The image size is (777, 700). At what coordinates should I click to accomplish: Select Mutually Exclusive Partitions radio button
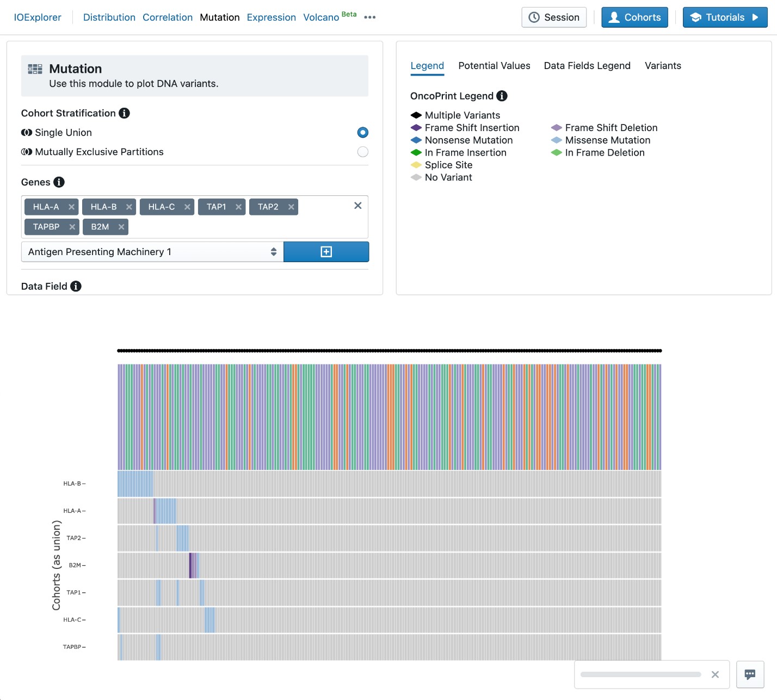362,152
